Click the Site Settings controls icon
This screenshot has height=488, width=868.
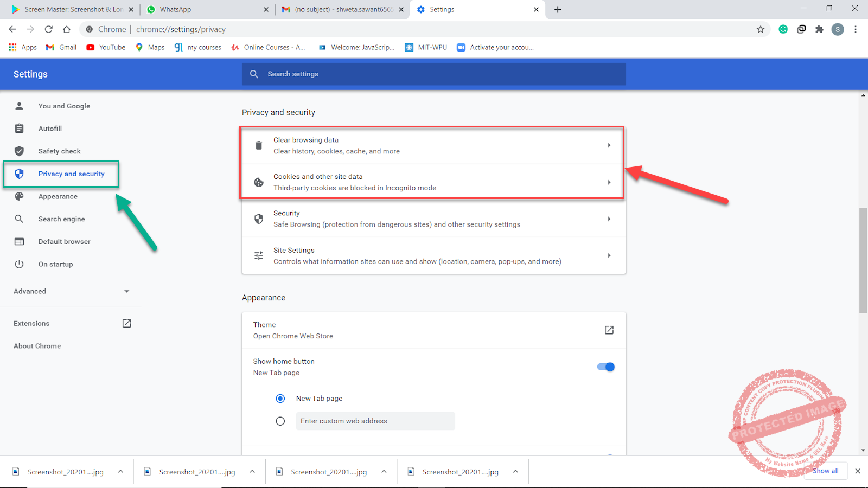[x=258, y=255]
